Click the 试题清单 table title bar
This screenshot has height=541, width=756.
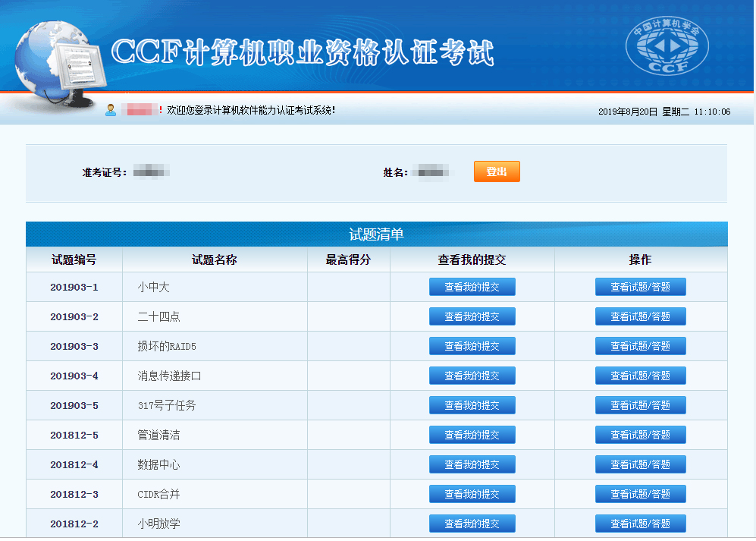coord(376,234)
